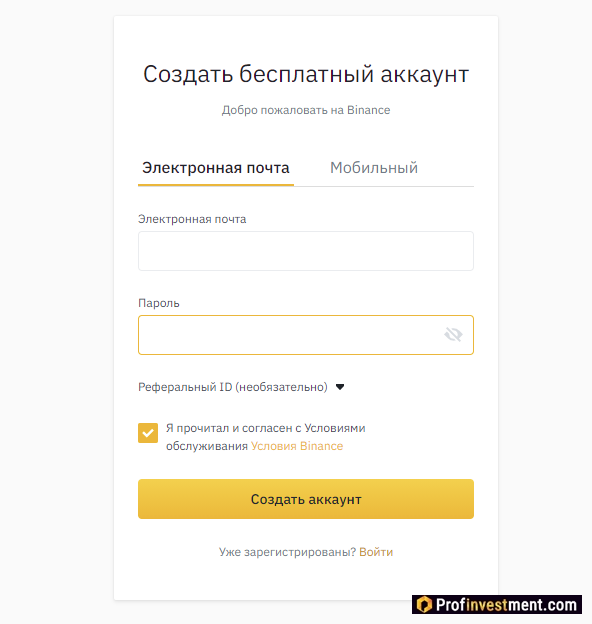This screenshot has width=592, height=624.
Task: Focus the Пароль input field
Action: point(306,335)
